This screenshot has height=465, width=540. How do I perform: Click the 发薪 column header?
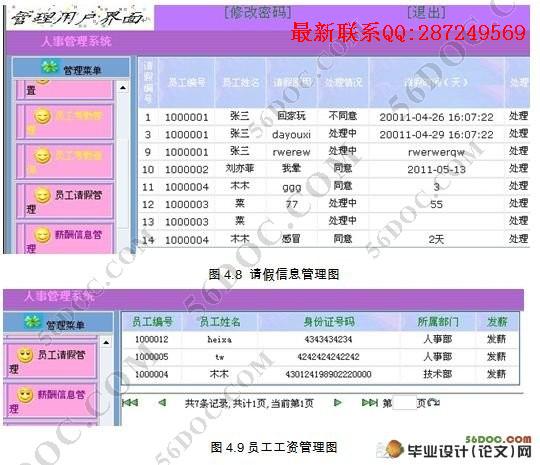click(497, 322)
